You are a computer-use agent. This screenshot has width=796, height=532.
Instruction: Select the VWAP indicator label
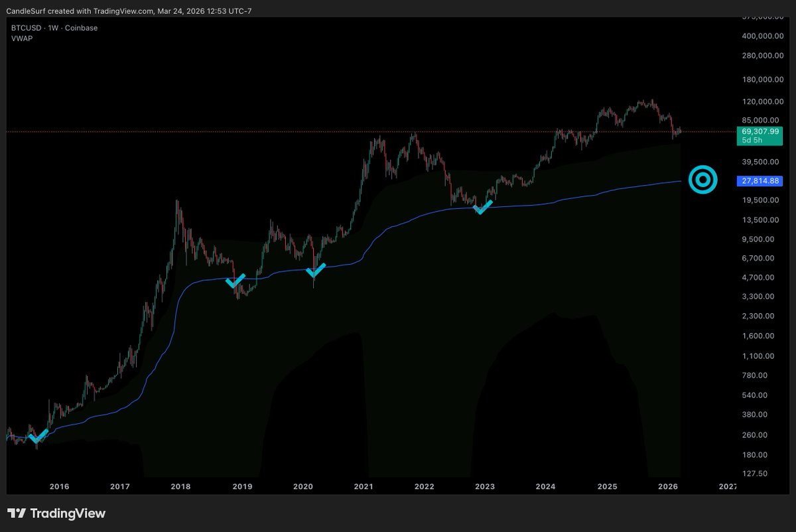pos(22,38)
